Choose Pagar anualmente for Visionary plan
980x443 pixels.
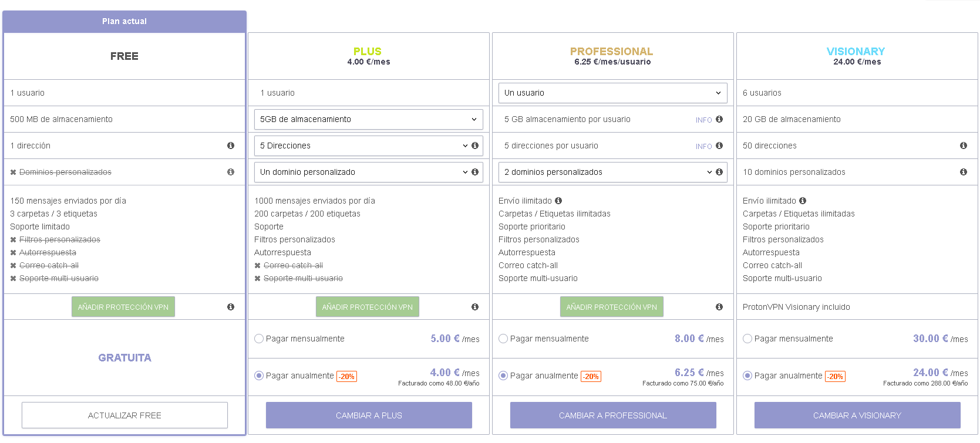click(747, 376)
